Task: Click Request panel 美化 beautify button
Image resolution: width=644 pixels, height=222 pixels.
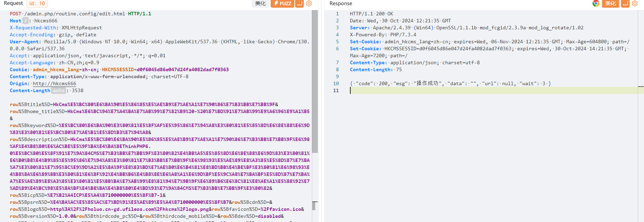Action: (x=260, y=3)
